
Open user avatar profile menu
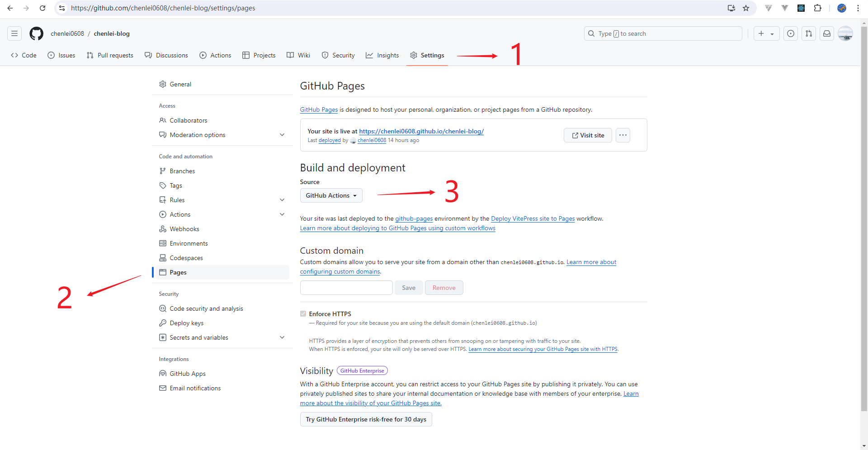click(845, 33)
